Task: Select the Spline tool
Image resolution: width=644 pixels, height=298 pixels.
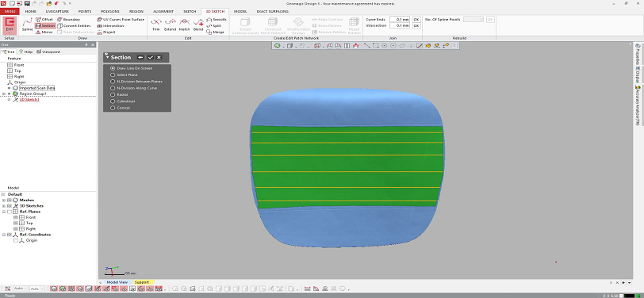Action: (27, 25)
